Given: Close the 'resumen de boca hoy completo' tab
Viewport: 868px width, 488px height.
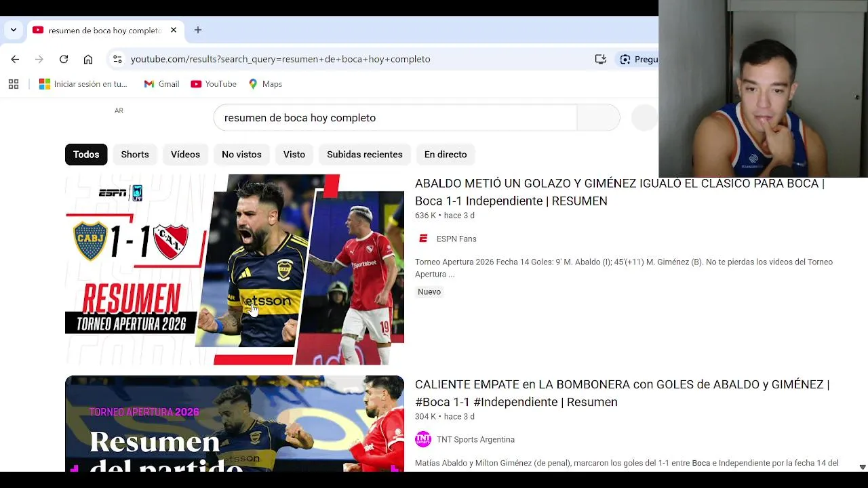Looking at the screenshot, I should (174, 30).
